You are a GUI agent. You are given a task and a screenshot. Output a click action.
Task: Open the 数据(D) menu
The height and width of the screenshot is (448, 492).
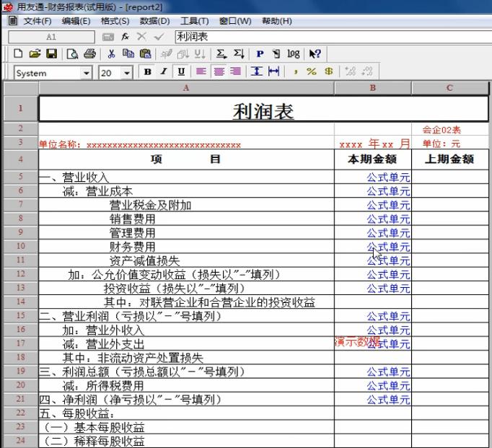pos(154,22)
